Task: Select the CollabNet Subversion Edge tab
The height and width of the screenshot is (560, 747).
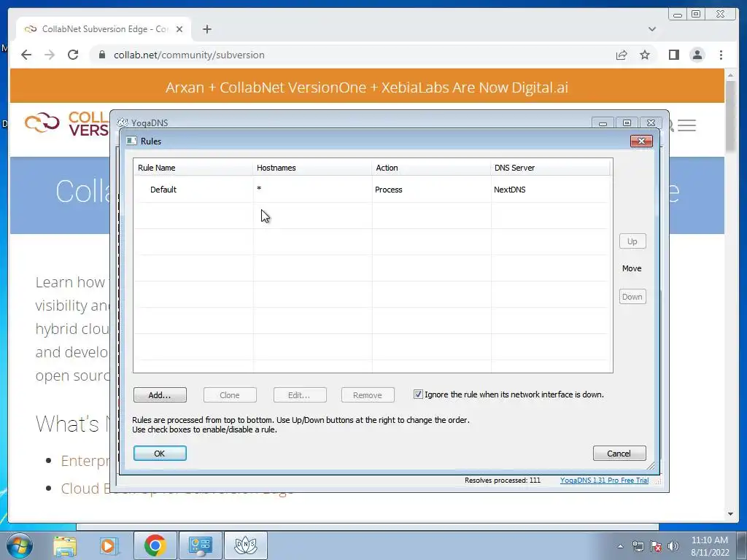Action: coord(104,29)
